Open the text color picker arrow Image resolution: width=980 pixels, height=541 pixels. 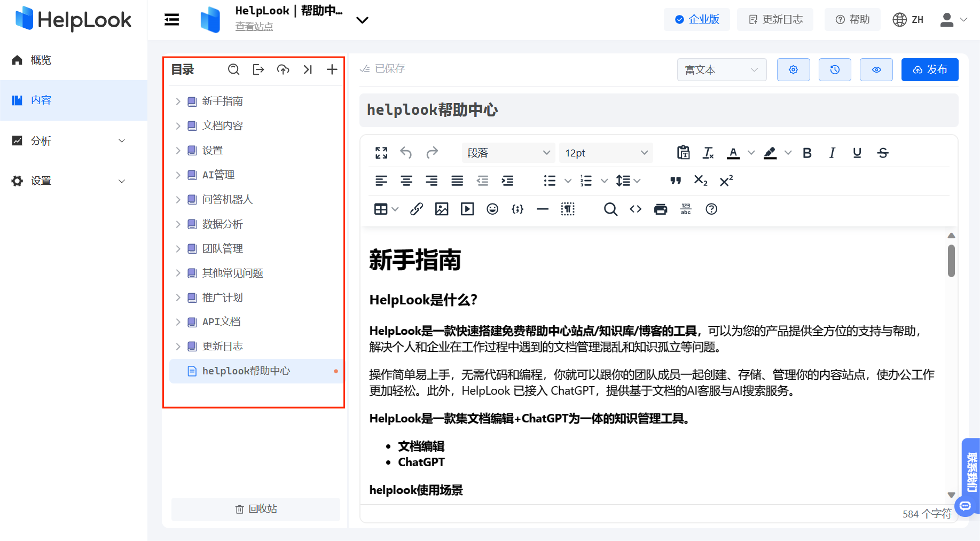(x=751, y=153)
